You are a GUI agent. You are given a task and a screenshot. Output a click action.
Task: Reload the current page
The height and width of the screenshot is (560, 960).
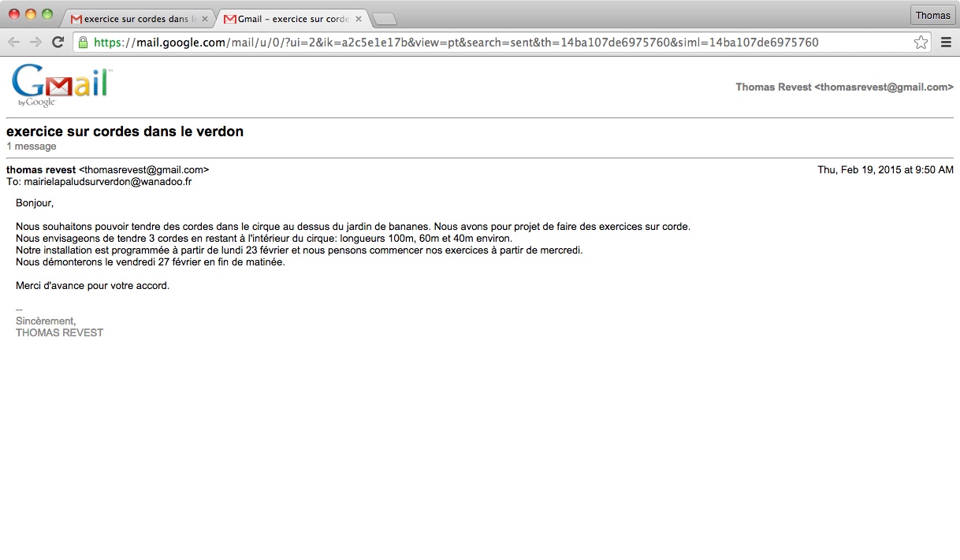pos(58,43)
